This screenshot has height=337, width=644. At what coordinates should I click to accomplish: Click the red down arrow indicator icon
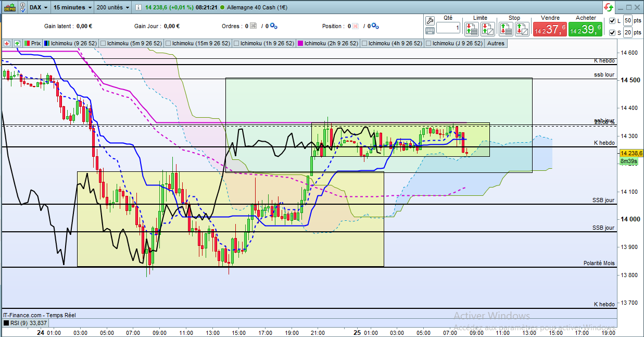7,43
